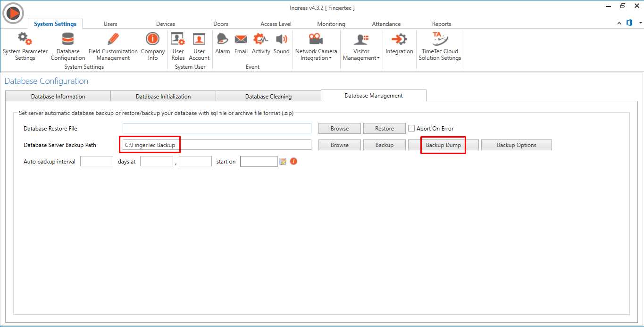The width and height of the screenshot is (644, 327).
Task: Open User Roles
Action: [x=178, y=47]
